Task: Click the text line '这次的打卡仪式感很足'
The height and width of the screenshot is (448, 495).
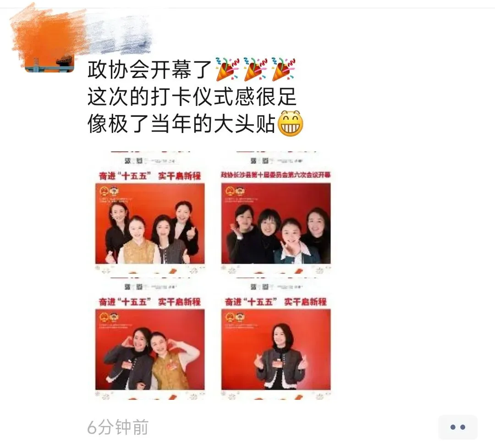Action: coord(192,97)
